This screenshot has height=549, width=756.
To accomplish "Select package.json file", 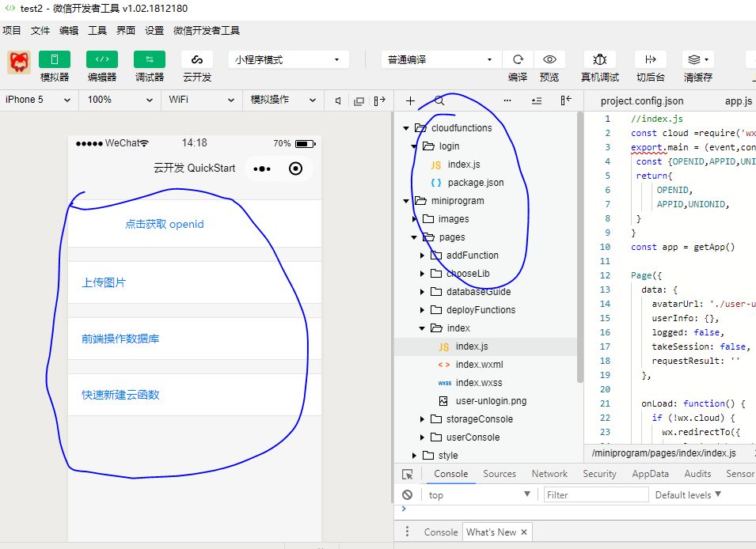I will [x=476, y=183].
